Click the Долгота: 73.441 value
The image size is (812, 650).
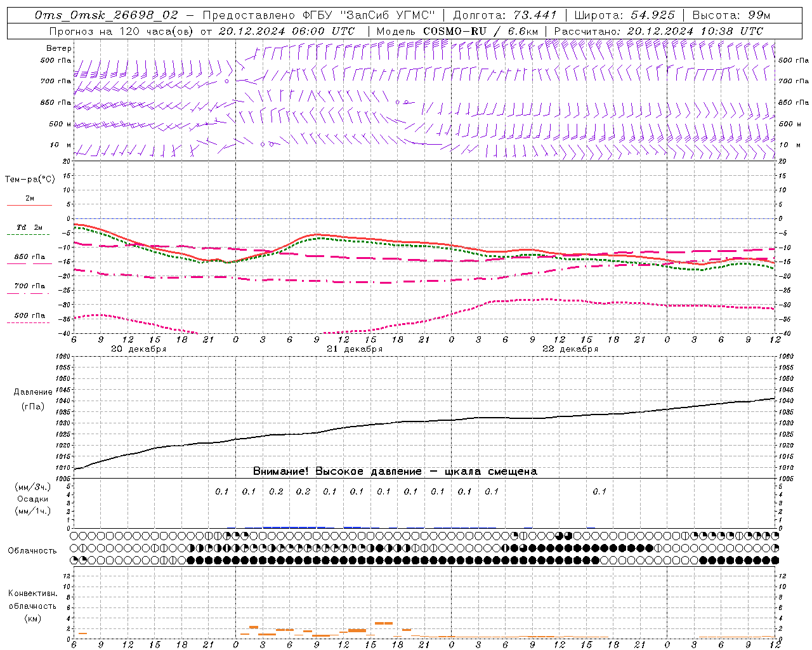[505, 15]
